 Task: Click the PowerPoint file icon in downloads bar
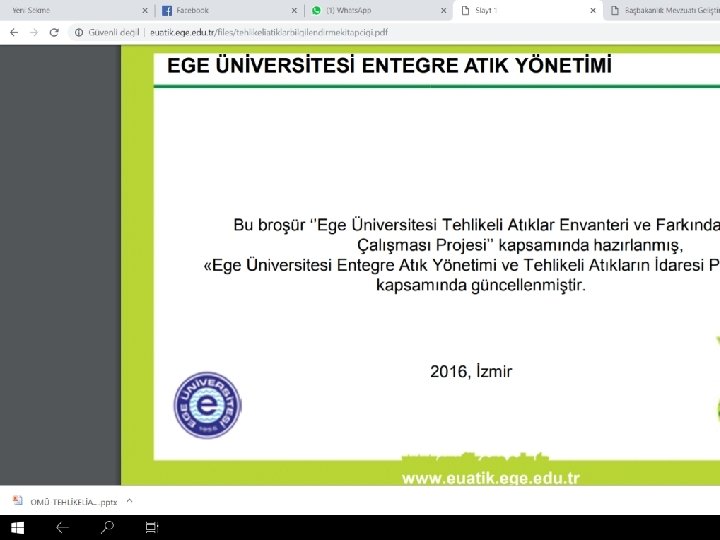pos(18,501)
